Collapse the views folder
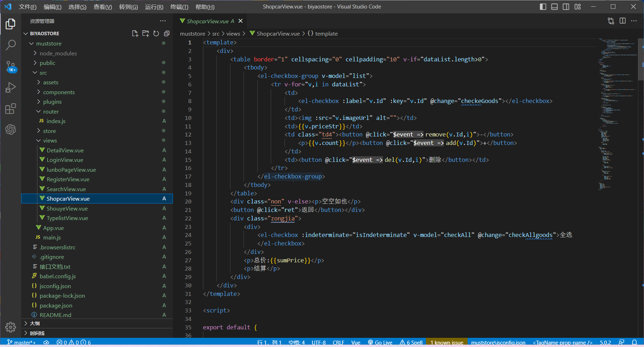The width and height of the screenshot is (644, 347). [38, 140]
